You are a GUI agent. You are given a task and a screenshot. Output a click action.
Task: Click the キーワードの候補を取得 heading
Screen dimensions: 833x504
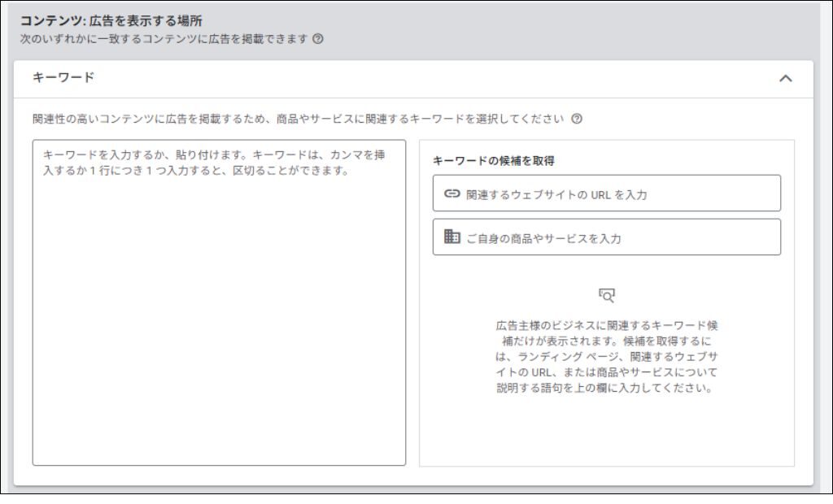coord(494,160)
